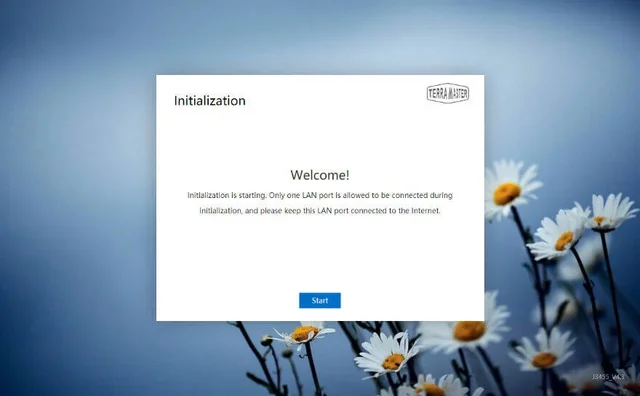Click the Welcome! heading
This screenshot has height=396, width=640.
(320, 175)
